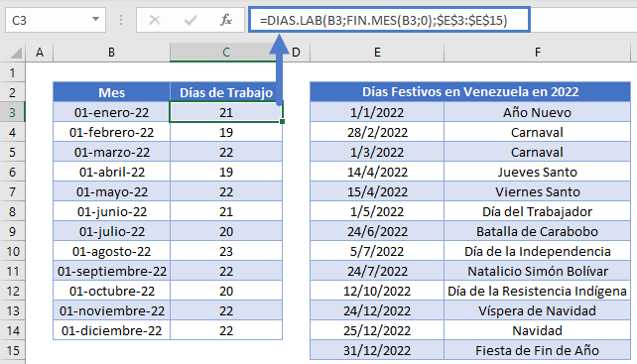Select the cell containing 01-agosto-22
The width and height of the screenshot is (637, 364).
click(112, 251)
